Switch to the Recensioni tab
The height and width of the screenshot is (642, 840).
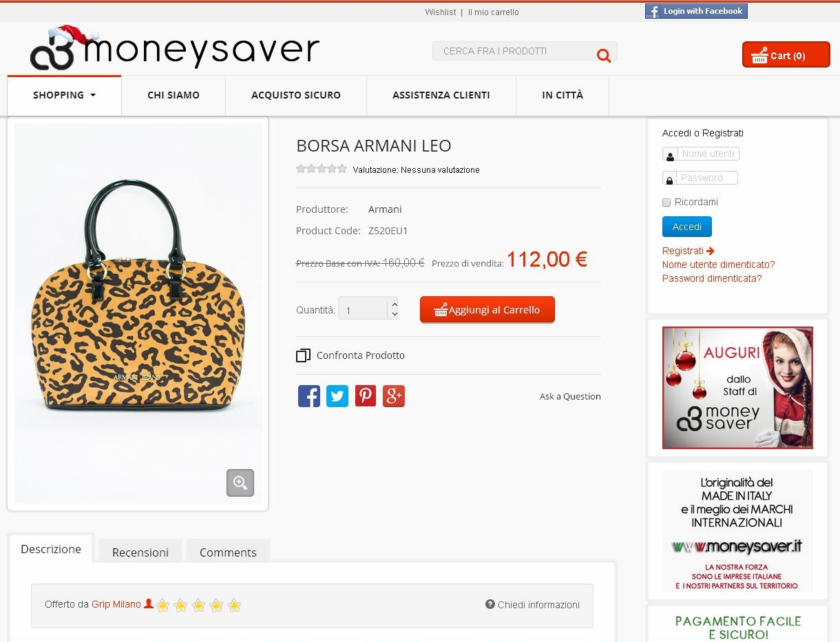tap(140, 552)
